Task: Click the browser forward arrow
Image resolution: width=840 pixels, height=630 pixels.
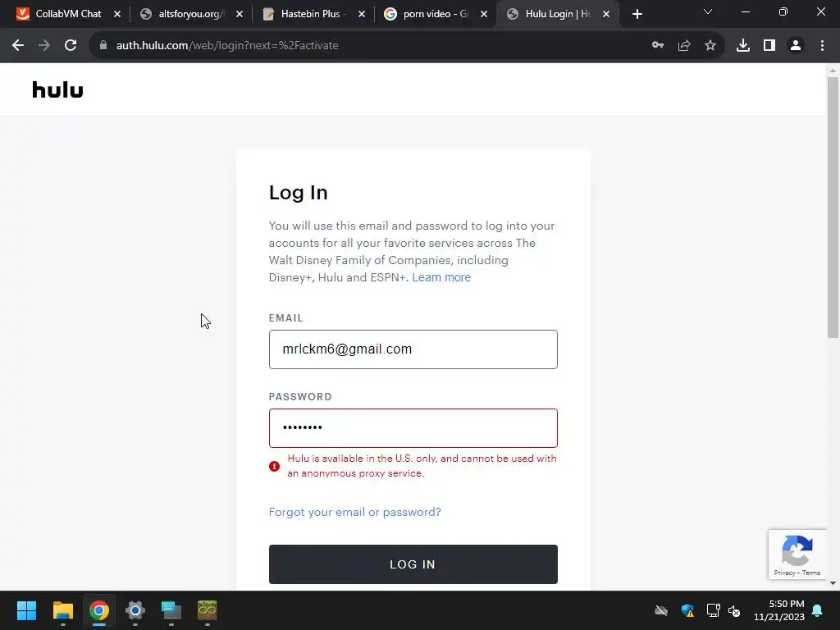Action: pos(44,46)
